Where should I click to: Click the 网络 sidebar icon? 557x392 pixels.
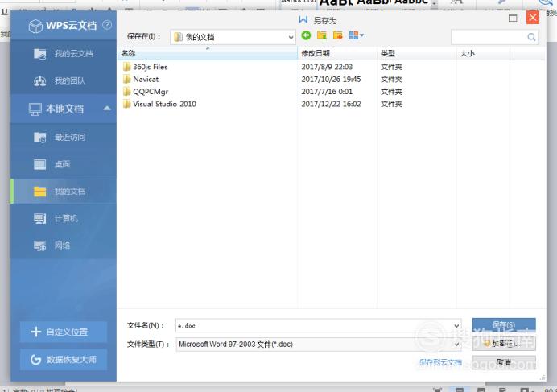[x=39, y=246]
